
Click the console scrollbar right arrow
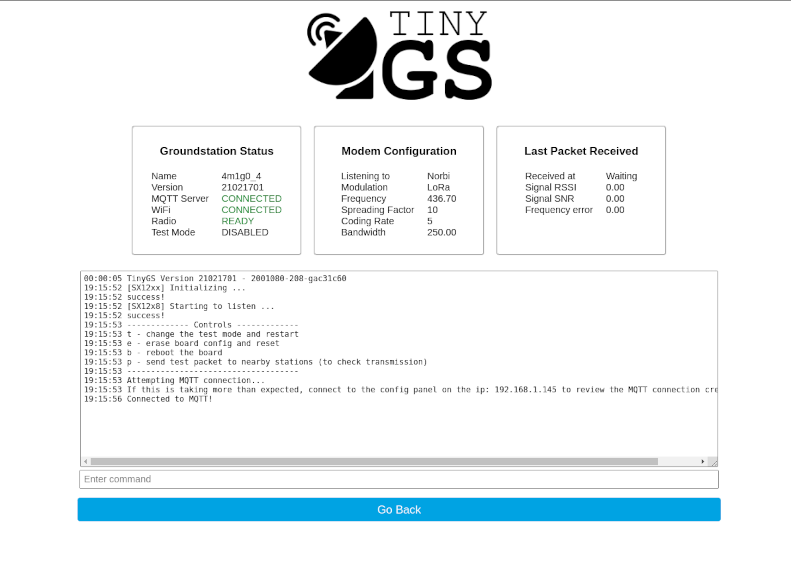(x=702, y=461)
